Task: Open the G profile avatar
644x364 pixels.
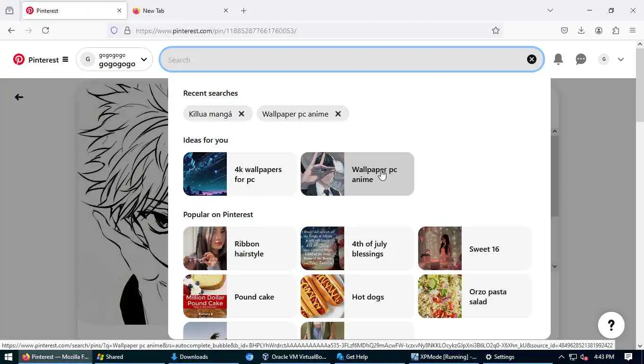Action: 603,59
